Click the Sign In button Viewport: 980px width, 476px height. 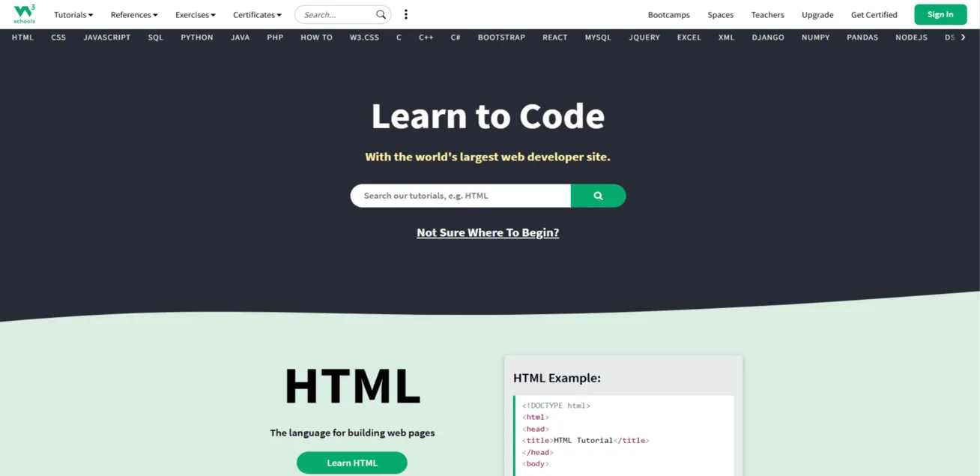(940, 14)
